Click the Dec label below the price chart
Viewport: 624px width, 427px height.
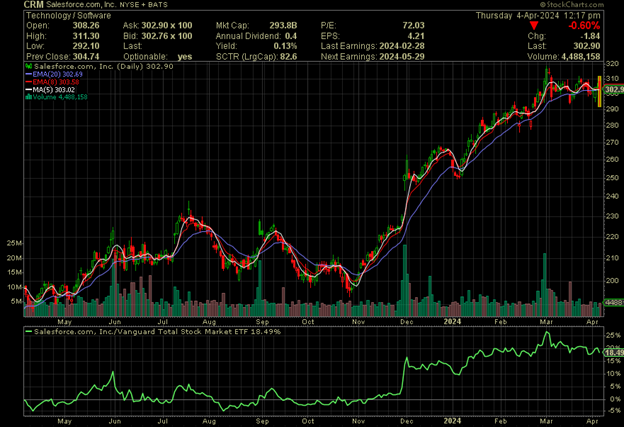coord(406,322)
